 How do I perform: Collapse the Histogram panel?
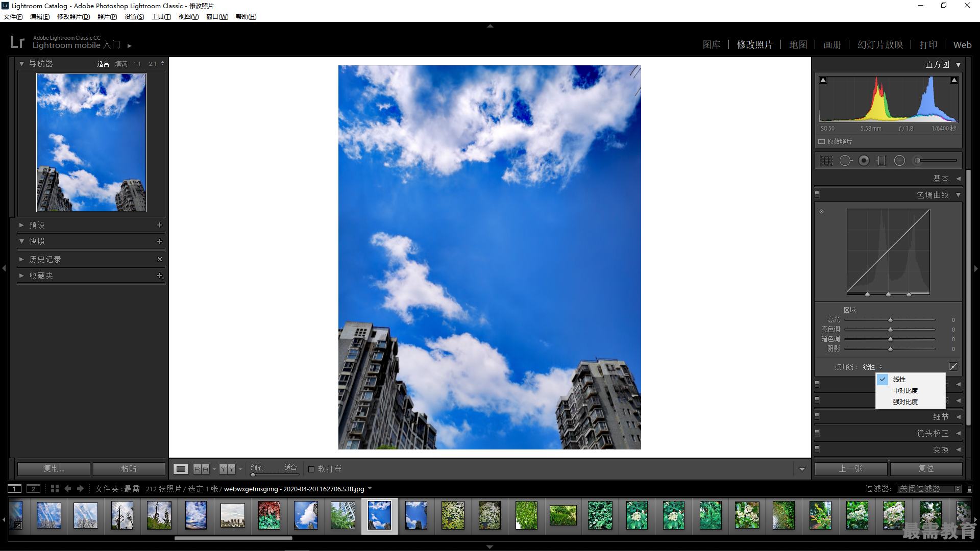click(959, 65)
